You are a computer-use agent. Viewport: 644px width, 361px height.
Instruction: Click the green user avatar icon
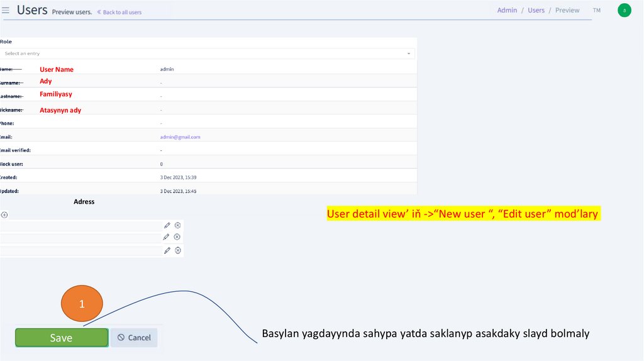click(x=624, y=10)
